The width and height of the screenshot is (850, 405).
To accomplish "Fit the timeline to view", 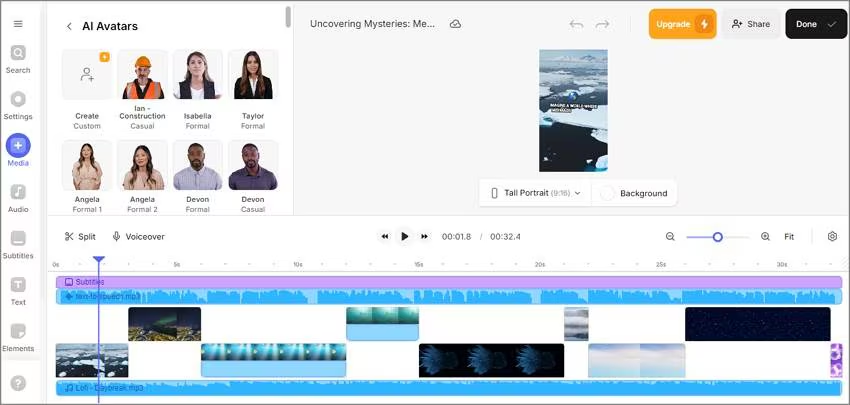I will pos(789,236).
